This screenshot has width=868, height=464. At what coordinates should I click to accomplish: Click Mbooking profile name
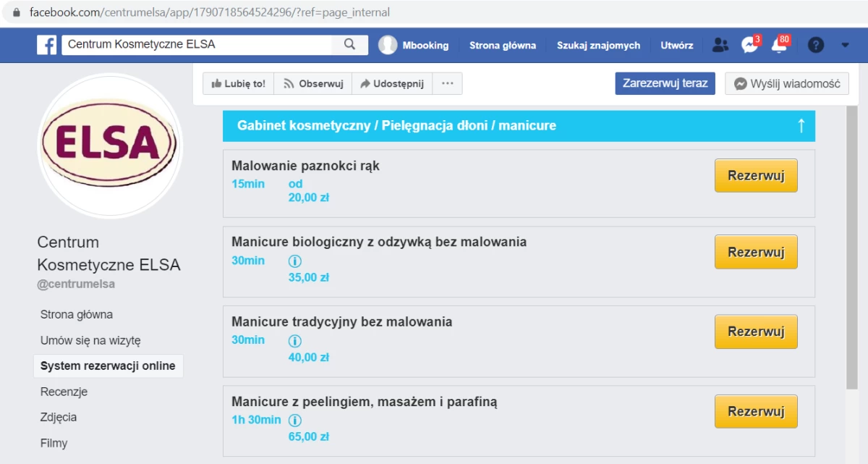tap(425, 45)
